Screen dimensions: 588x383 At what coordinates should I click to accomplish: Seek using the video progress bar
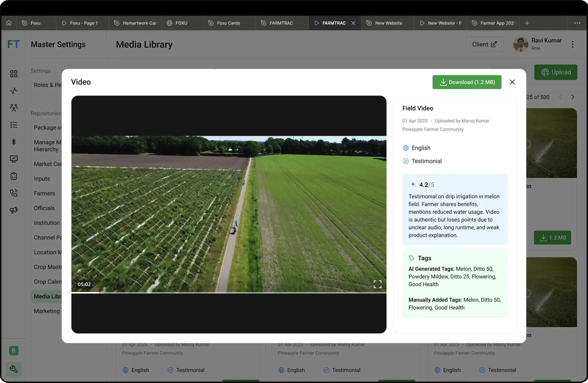point(229,292)
